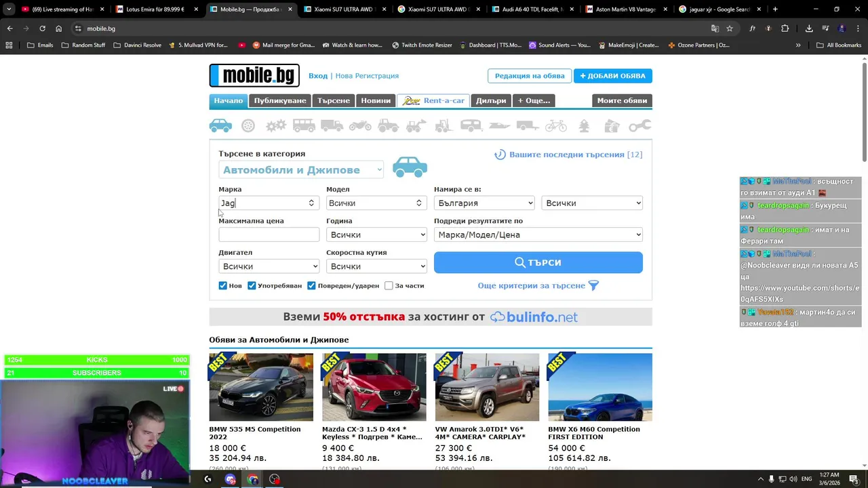Select the excavator construction category icon
868x488 pixels.
(x=416, y=126)
